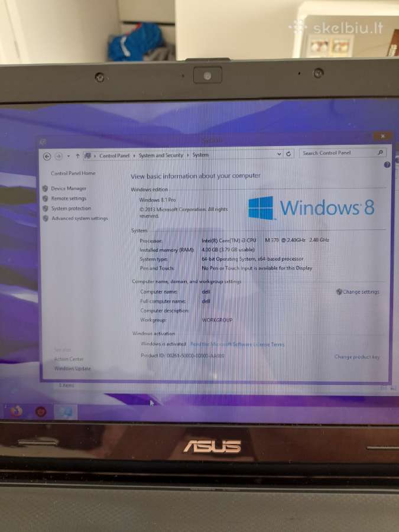This screenshot has width=399, height=532.
Task: Open the System and Security breadcrumb
Action: click(161, 155)
